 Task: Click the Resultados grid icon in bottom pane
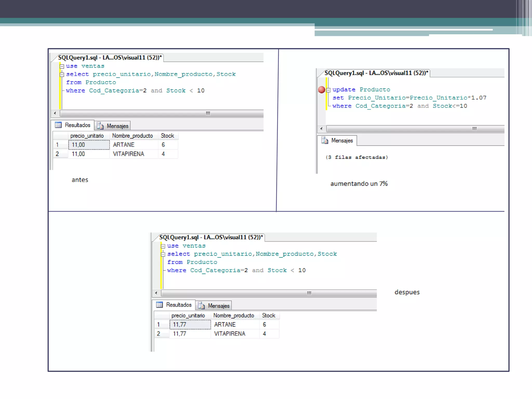159,305
